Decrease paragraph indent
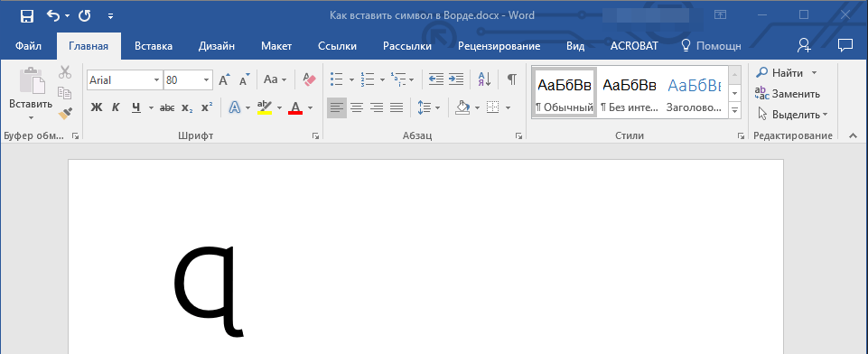868x354 pixels. pos(436,79)
